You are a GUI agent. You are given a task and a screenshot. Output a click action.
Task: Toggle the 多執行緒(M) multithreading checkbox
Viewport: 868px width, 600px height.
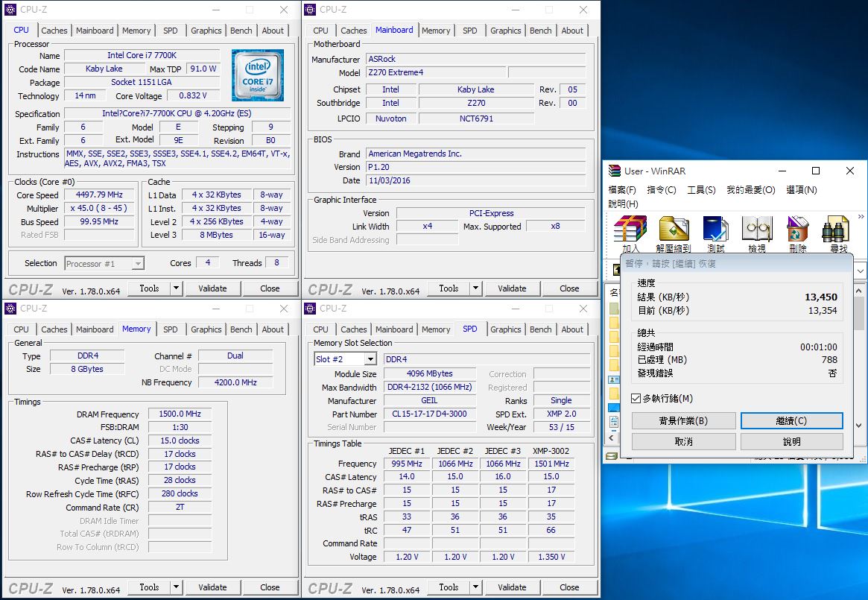click(636, 398)
